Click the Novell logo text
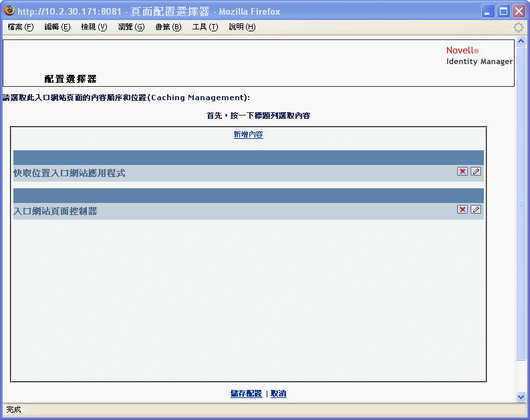Viewport: 530px width, 420px height. pyautogui.click(x=462, y=51)
